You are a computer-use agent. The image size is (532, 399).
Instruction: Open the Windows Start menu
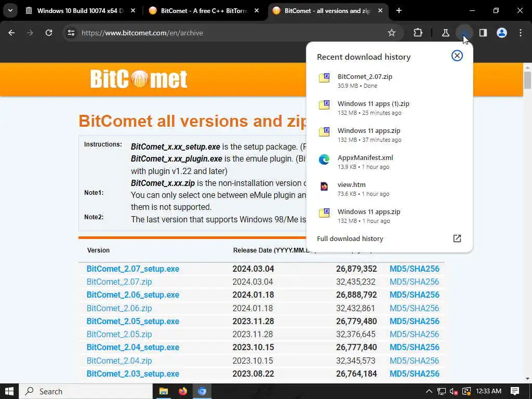(9, 391)
